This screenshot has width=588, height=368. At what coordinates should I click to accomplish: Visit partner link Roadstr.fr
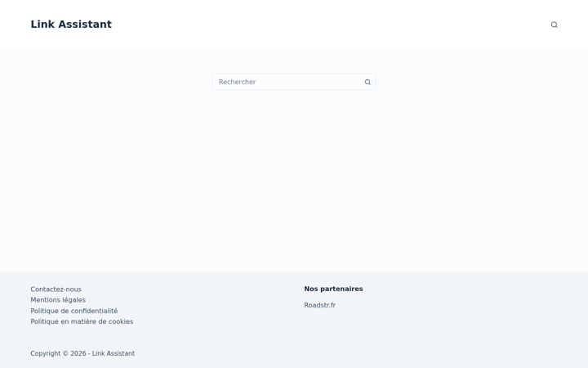tap(320, 305)
